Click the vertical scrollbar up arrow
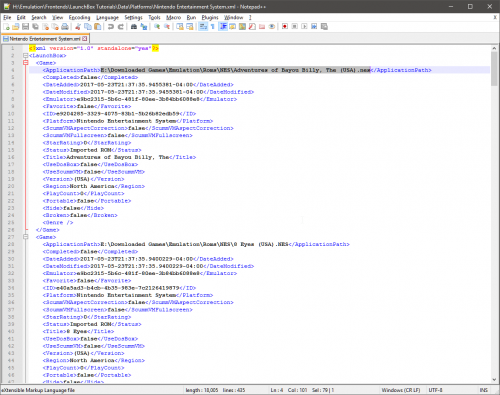The image size is (500, 395). pos(494,48)
